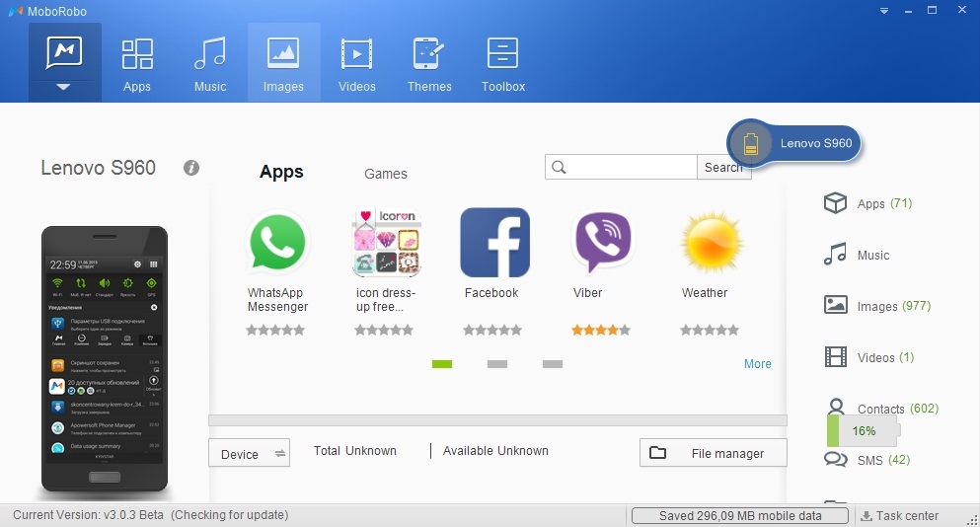Go to first carousel page indicator
Screen dimensions: 980x527
[442, 364]
